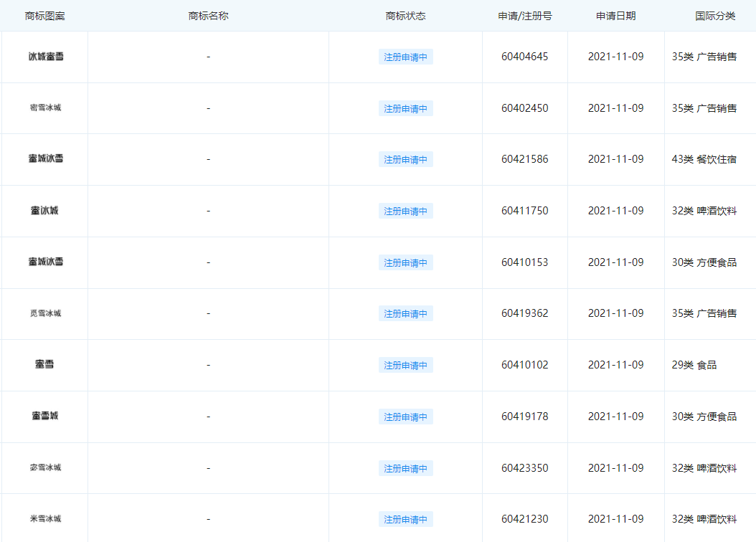
Task: Open the 冰城蜜雪 trademark image
Action: pyautogui.click(x=46, y=57)
